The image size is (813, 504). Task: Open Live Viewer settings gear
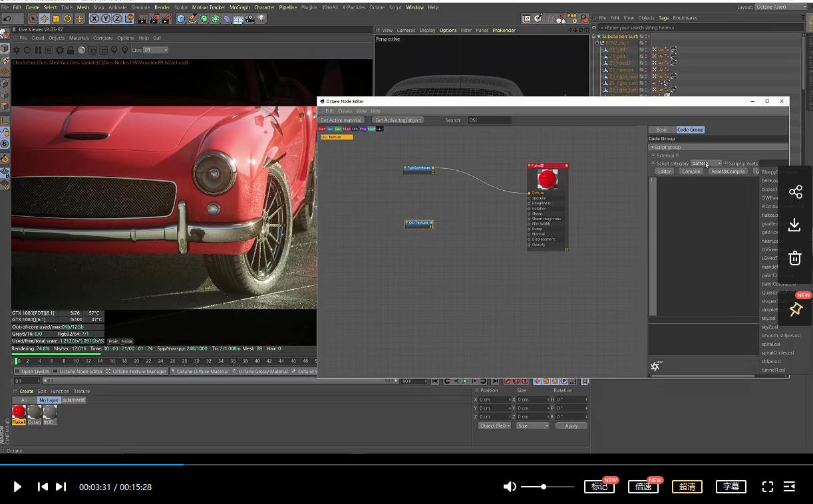(x=60, y=50)
